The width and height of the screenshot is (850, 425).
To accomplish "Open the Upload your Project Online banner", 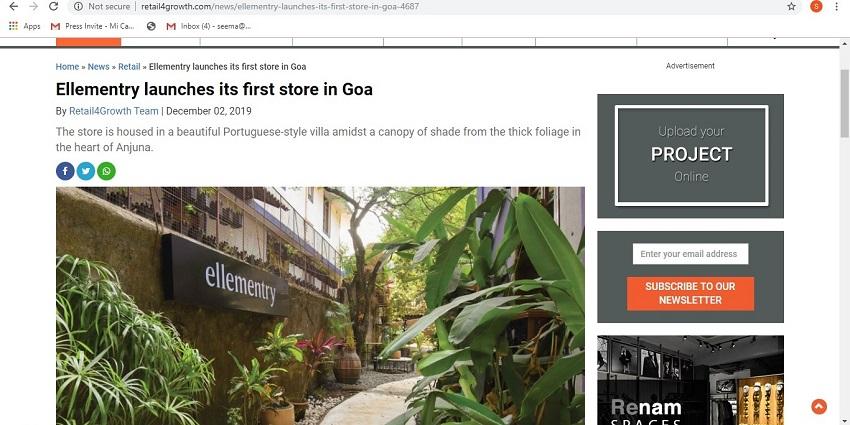I will pos(691,156).
